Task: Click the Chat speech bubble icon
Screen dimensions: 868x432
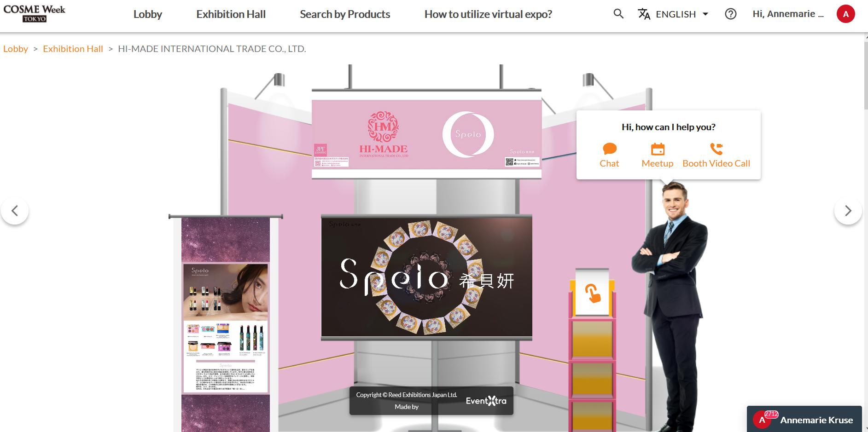Action: pos(609,149)
